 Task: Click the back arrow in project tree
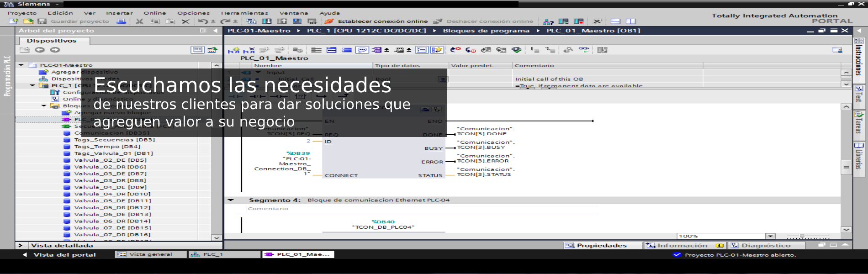click(x=40, y=50)
